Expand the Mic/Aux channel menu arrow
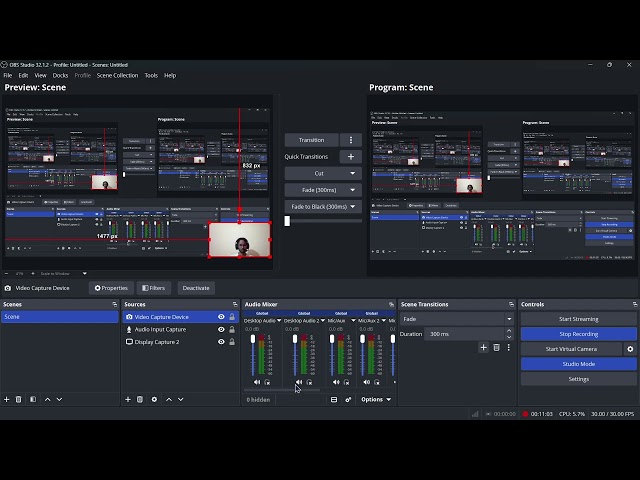 coord(353,321)
